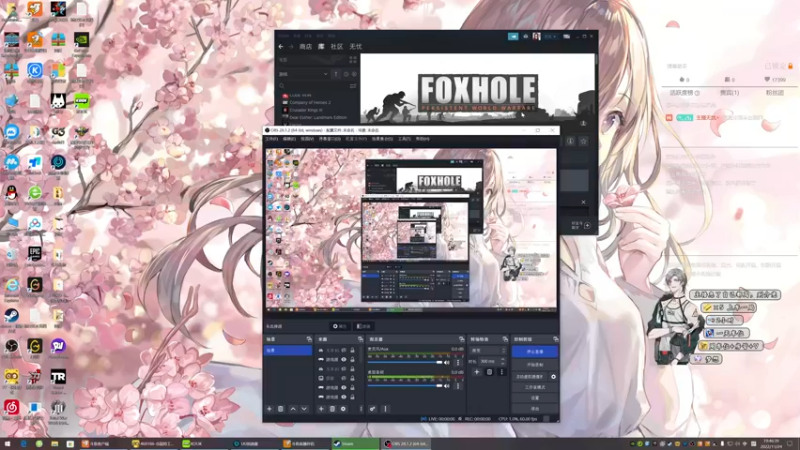Open the 贵宾(1) tab in the right-hand panel
Viewport: 800px width, 450px height.
coord(729,93)
